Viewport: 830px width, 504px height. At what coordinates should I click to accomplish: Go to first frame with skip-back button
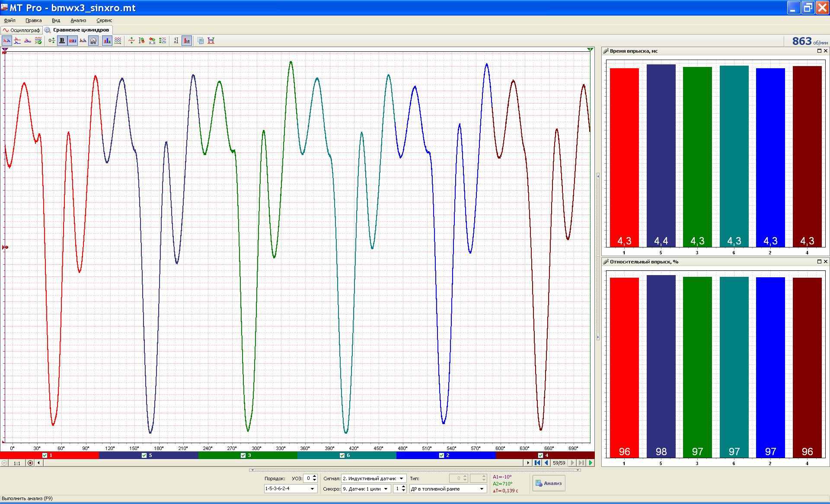point(537,463)
